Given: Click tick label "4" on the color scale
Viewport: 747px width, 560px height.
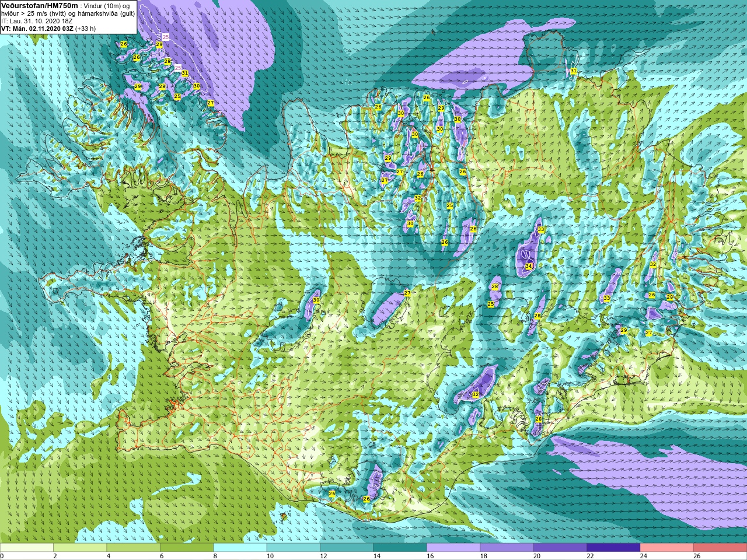Looking at the screenshot, I should 109,556.
